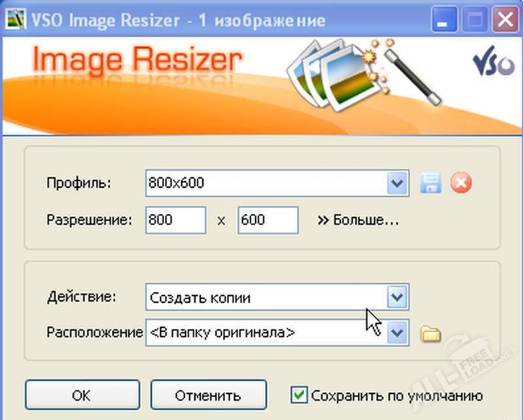Close the VSO Image Resizer window
Viewport: 524px width, 420px height.
(x=506, y=20)
